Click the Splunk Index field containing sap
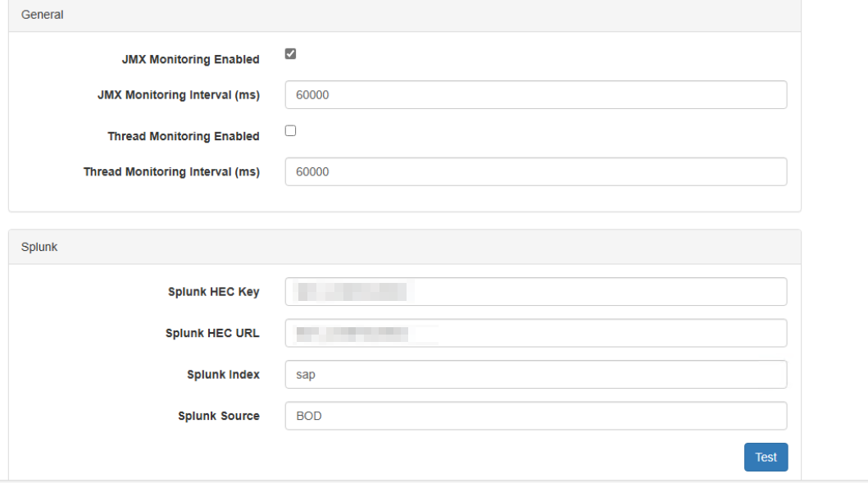The height and width of the screenshot is (483, 868). 535,375
